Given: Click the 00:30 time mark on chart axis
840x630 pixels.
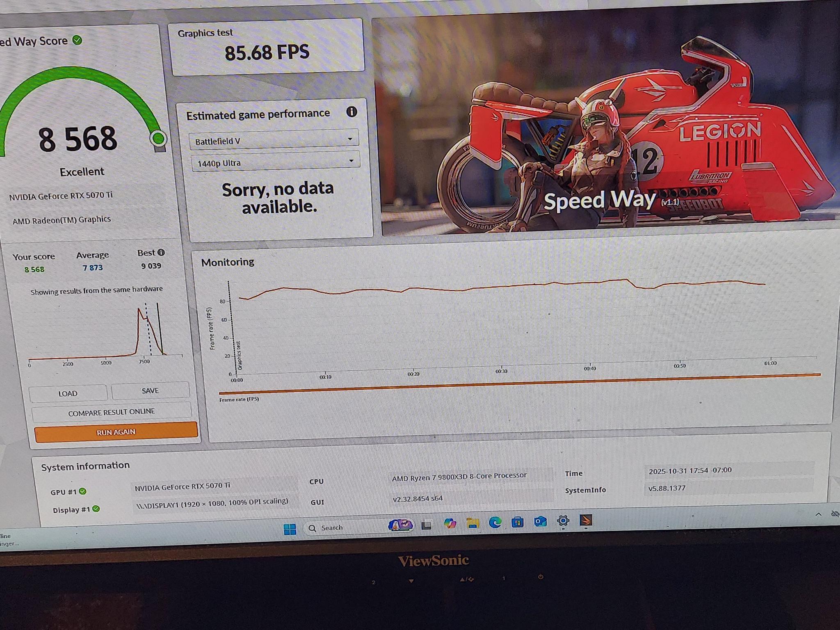Looking at the screenshot, I should click(x=501, y=371).
